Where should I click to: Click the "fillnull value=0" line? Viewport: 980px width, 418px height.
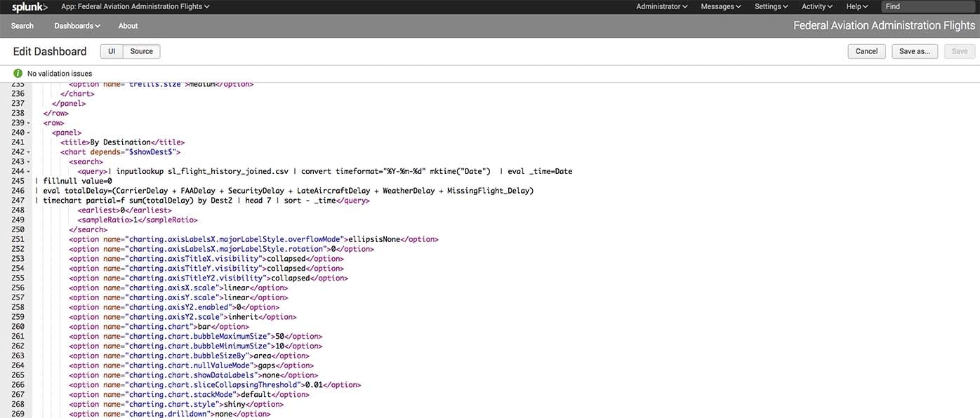73,181
